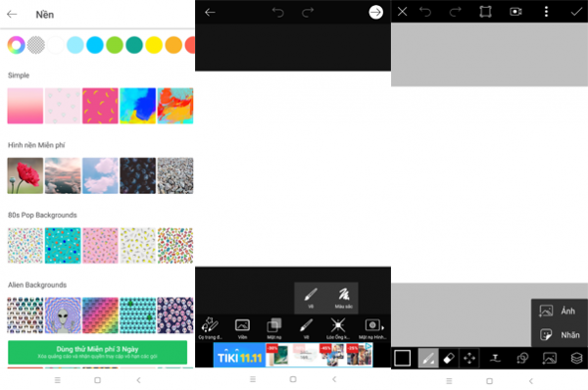Screen dimensions: 588x390
Task: Pick the red poppy flower wallpaper
Action: [x=25, y=175]
